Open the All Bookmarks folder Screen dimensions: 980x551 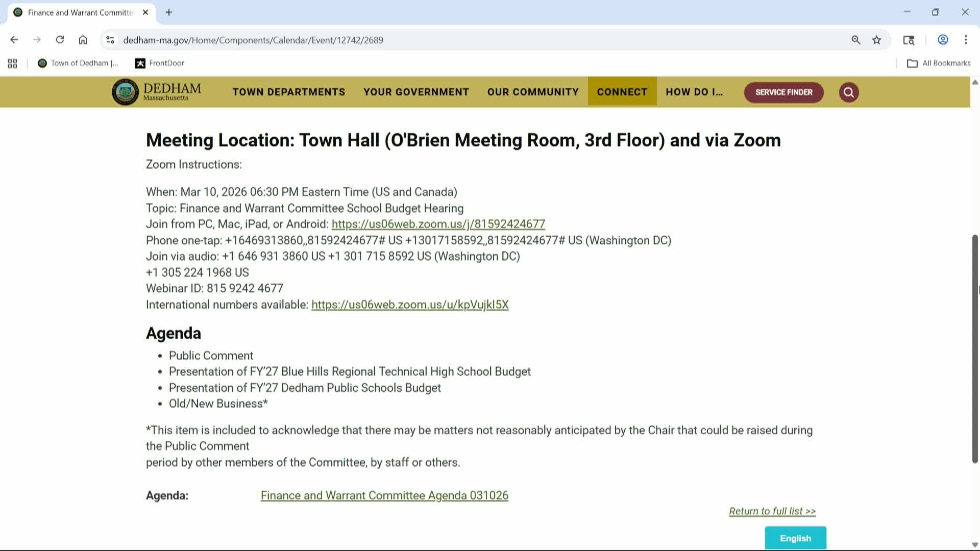(940, 63)
